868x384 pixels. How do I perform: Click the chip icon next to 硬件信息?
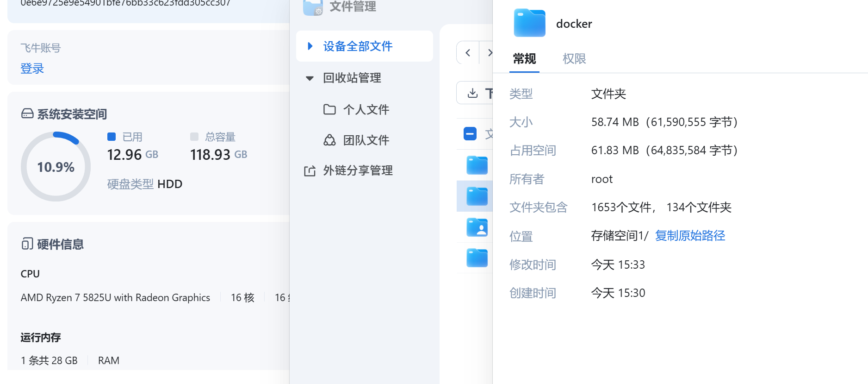pos(27,244)
